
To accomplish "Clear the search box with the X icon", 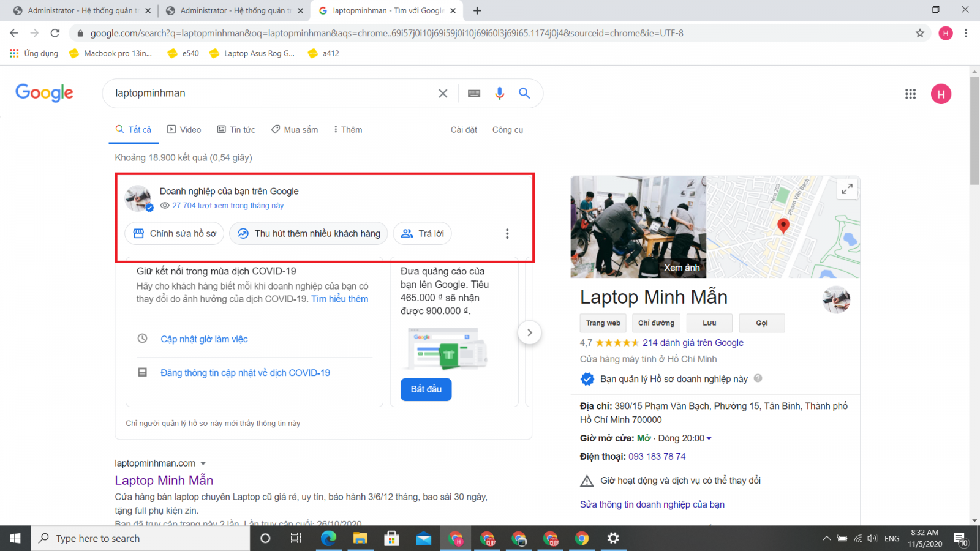I will coord(443,93).
